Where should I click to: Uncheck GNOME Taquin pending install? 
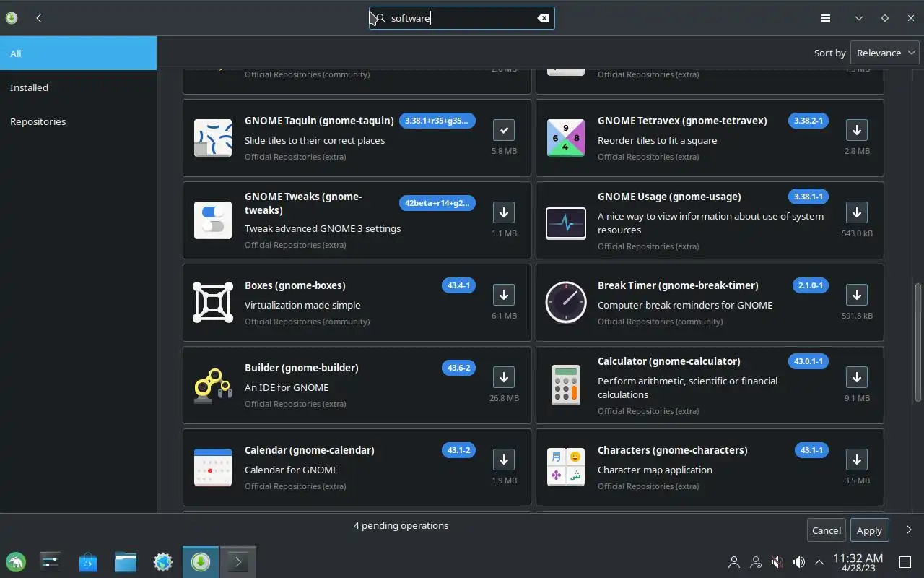coord(504,130)
